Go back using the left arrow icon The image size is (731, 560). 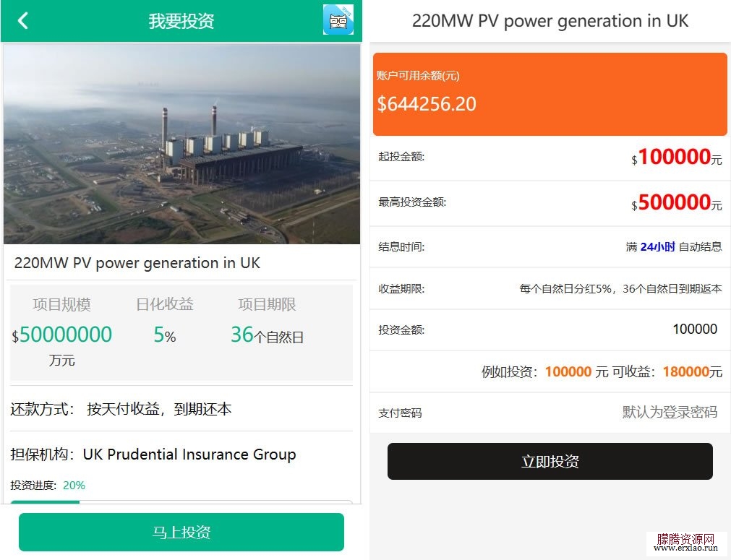(x=23, y=21)
